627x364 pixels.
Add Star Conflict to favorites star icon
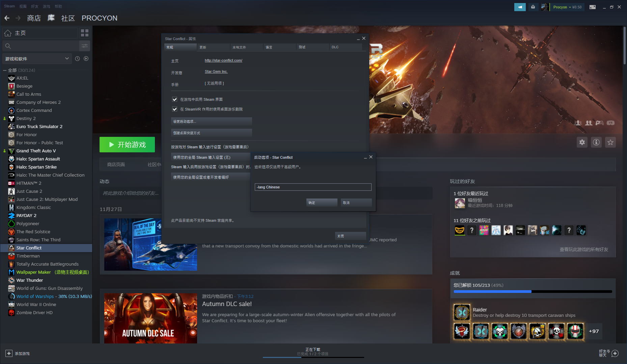pyautogui.click(x=610, y=142)
